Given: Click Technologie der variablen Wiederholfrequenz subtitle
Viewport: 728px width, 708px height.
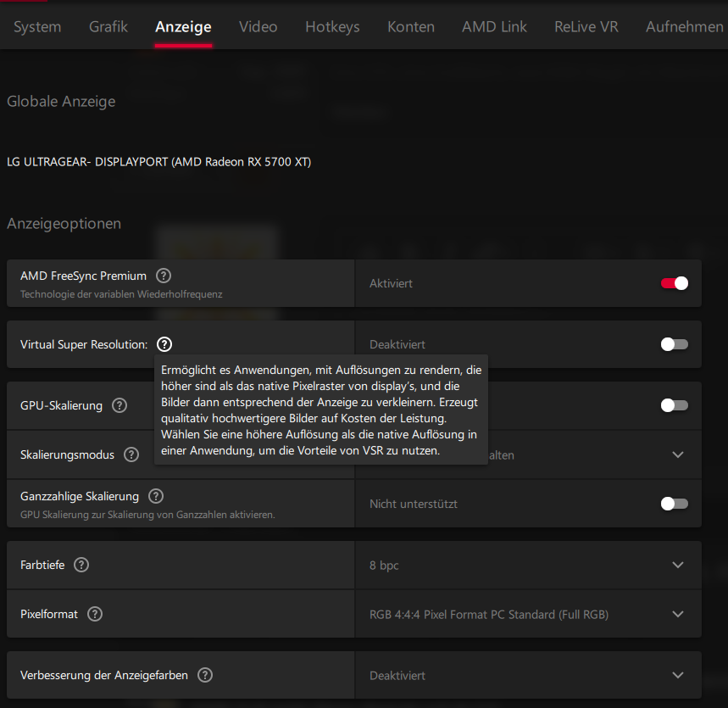Looking at the screenshot, I should 121,294.
